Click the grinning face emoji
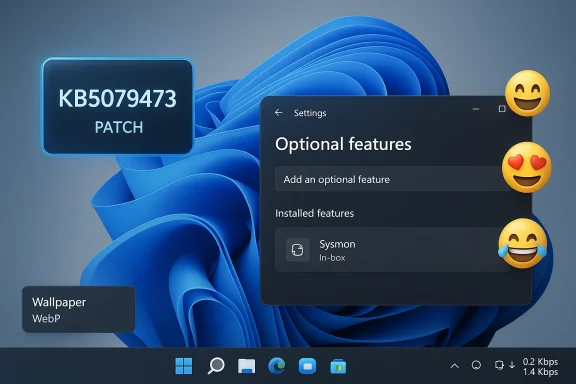The width and height of the screenshot is (576, 384). click(x=528, y=93)
